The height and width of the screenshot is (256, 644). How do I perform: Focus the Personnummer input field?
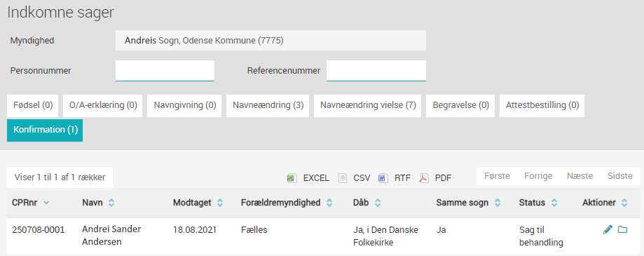pyautogui.click(x=165, y=71)
